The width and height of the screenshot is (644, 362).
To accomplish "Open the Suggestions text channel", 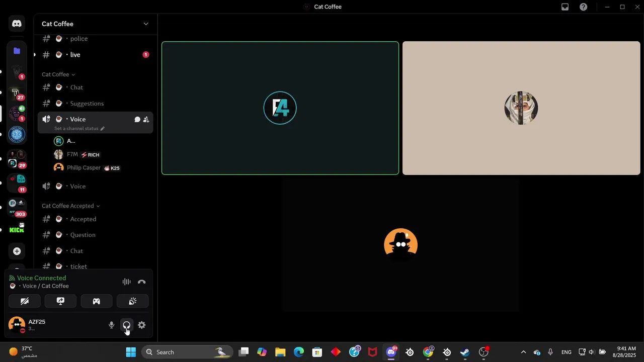I will tap(95, 104).
